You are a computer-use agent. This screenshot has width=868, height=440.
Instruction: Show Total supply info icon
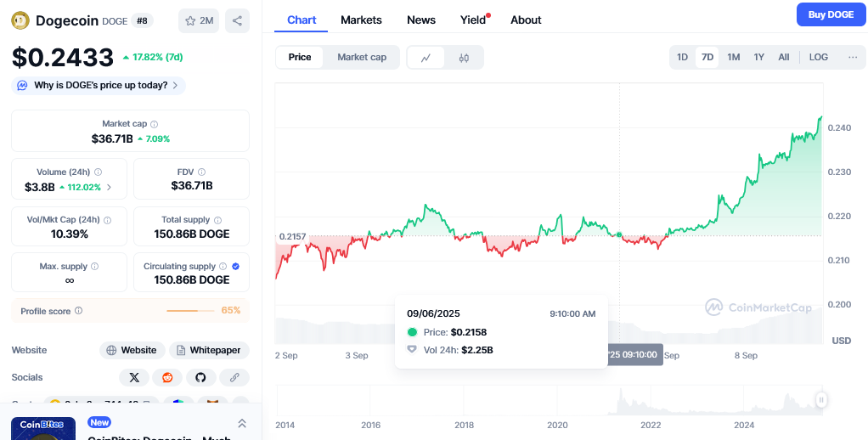click(217, 220)
